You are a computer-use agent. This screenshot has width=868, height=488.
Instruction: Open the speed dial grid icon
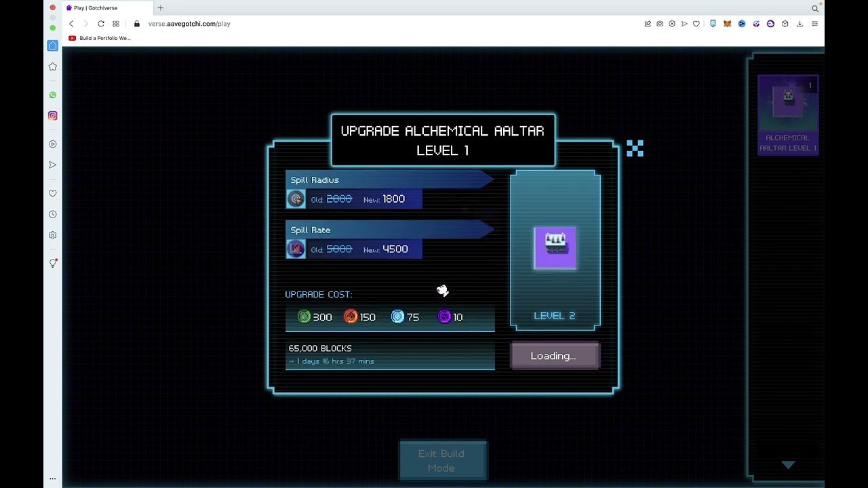[x=116, y=24]
